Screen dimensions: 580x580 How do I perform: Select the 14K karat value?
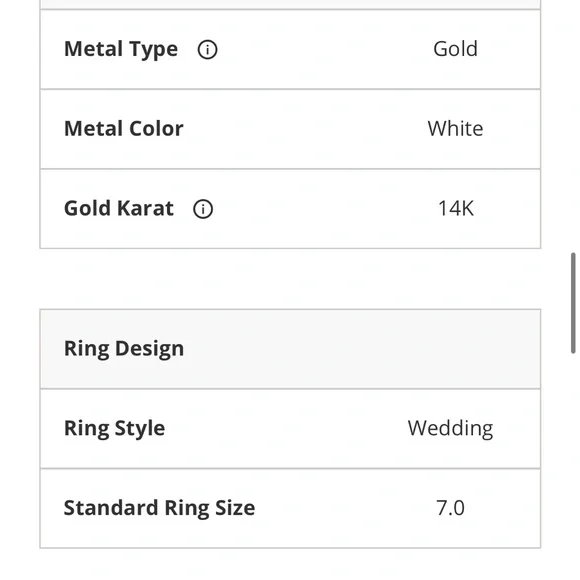(x=456, y=208)
